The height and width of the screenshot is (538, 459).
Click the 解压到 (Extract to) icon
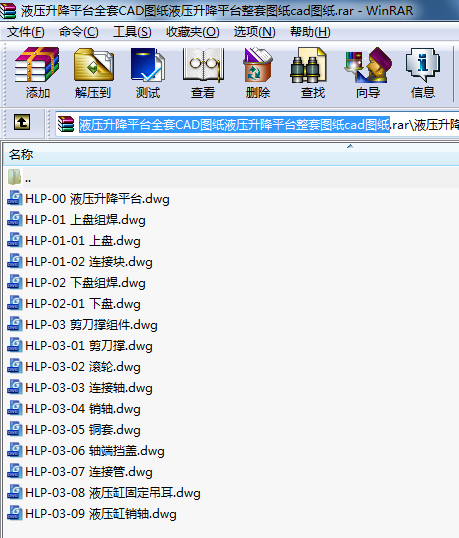[93, 65]
